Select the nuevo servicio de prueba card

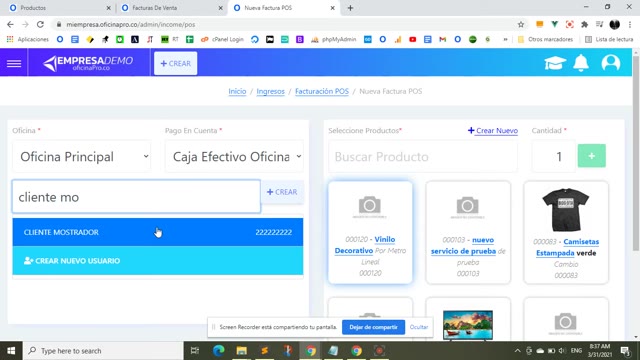468,232
